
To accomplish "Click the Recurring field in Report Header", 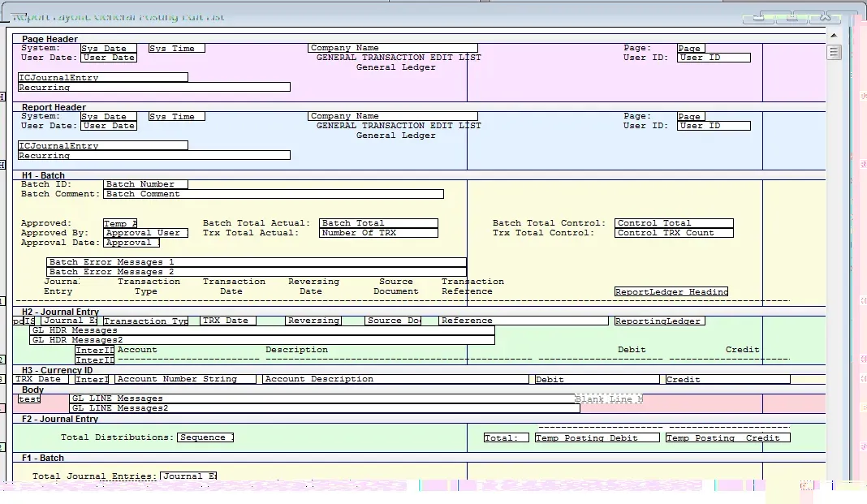I will 153,156.
